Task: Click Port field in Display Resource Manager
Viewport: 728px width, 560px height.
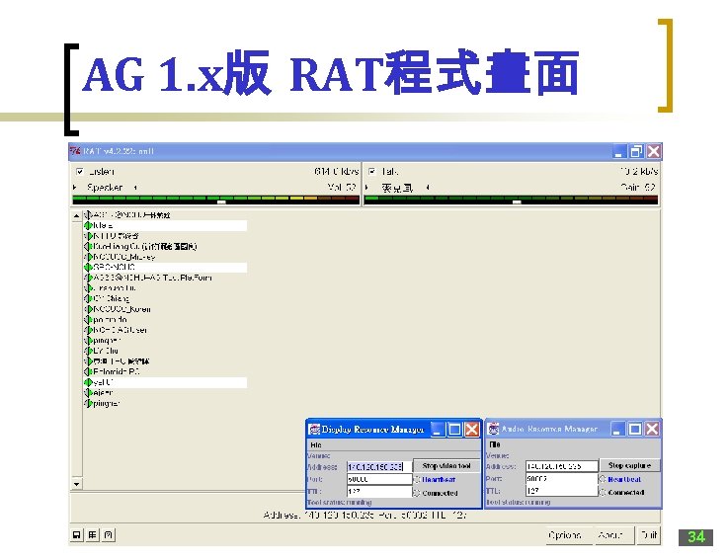Action: click(379, 479)
